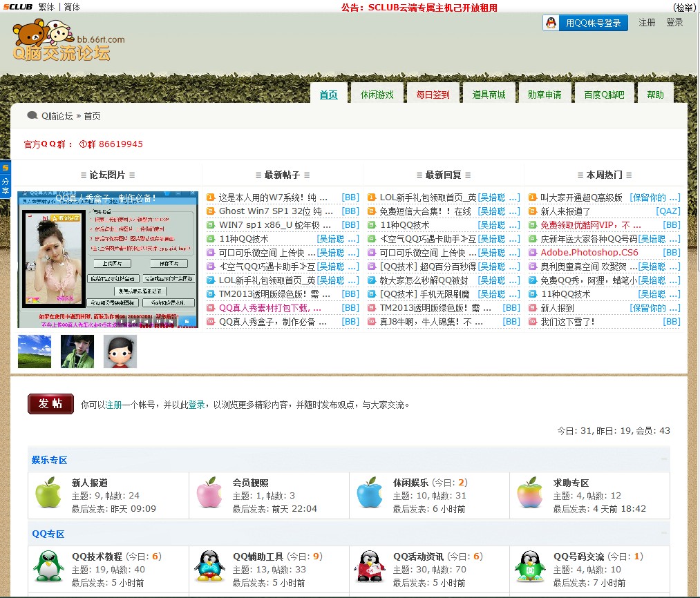Screen dimensions: 700x598
Task: Click the rainbow apple icon for 求助专区
Action: [x=530, y=492]
